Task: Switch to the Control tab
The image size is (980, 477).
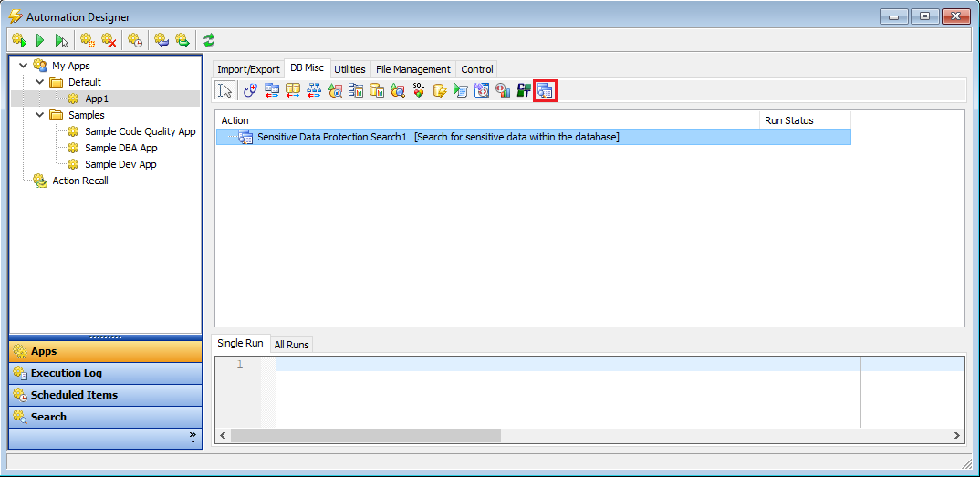Action: pos(477,69)
